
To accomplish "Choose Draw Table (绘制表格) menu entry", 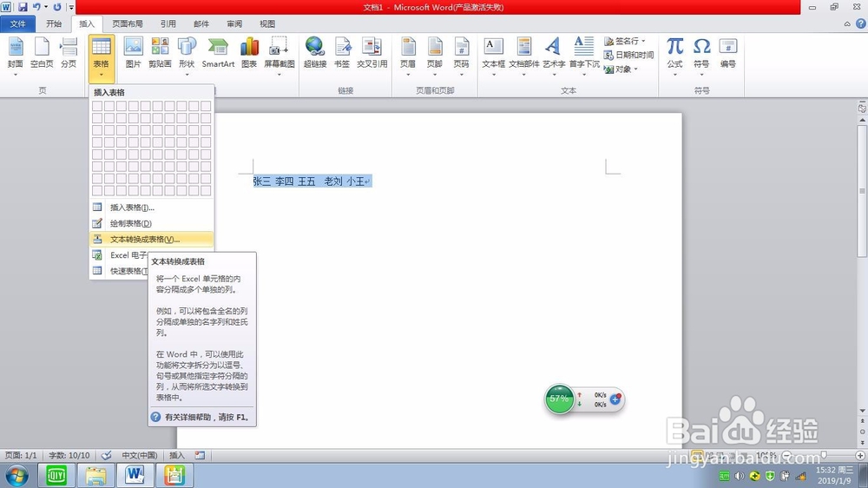I will (x=151, y=223).
